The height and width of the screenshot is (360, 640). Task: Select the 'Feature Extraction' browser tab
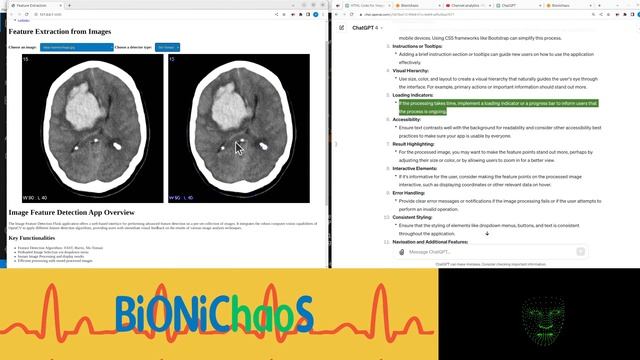click(36, 5)
